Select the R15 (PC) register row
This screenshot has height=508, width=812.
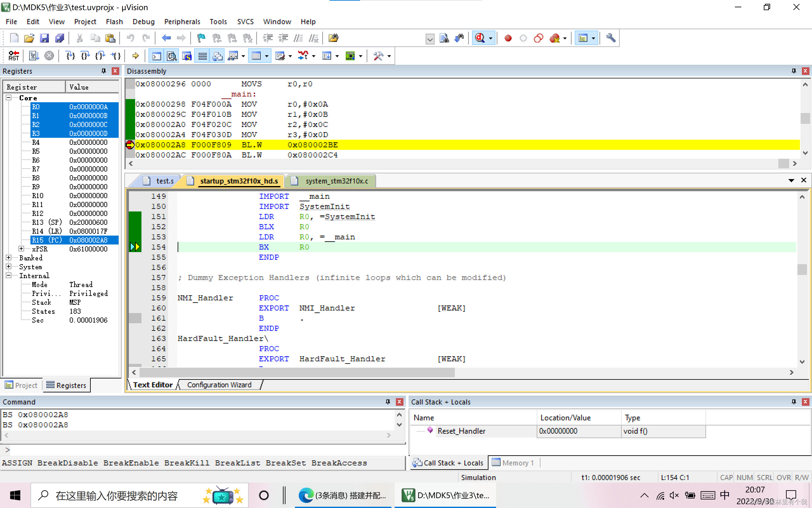click(x=74, y=240)
